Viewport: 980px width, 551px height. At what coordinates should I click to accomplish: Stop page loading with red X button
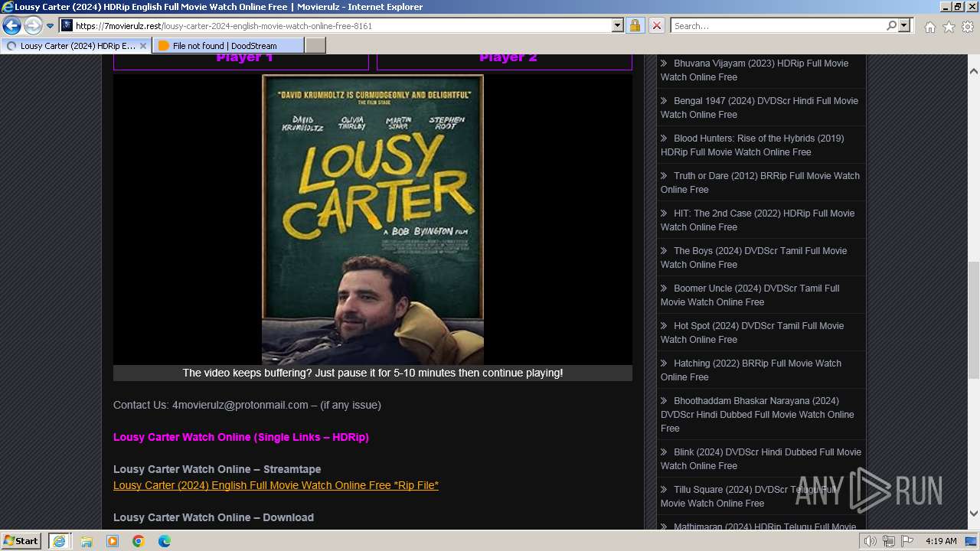[x=656, y=25]
